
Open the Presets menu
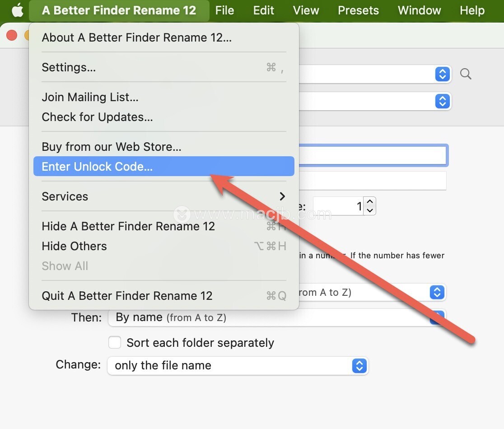click(358, 10)
